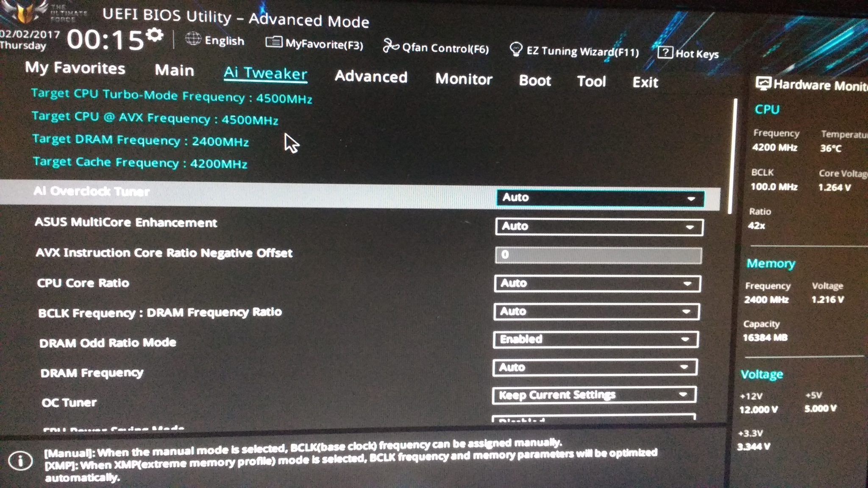The width and height of the screenshot is (868, 488).
Task: Click +3.3V 3.344 V reading
Action: pos(753,446)
